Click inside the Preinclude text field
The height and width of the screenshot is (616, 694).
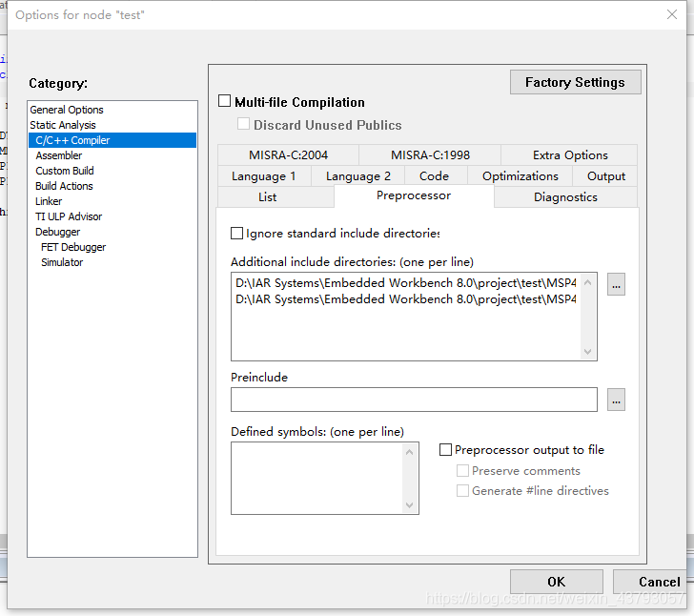[x=414, y=400]
